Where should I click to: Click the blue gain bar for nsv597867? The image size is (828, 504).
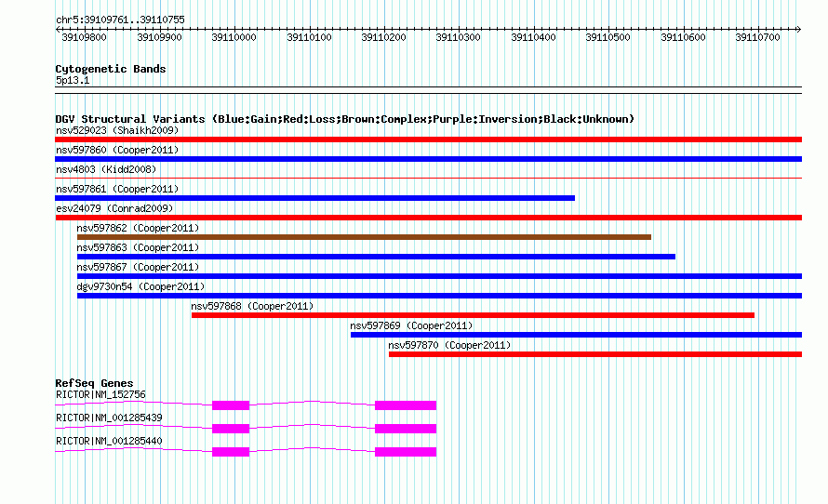coord(439,276)
